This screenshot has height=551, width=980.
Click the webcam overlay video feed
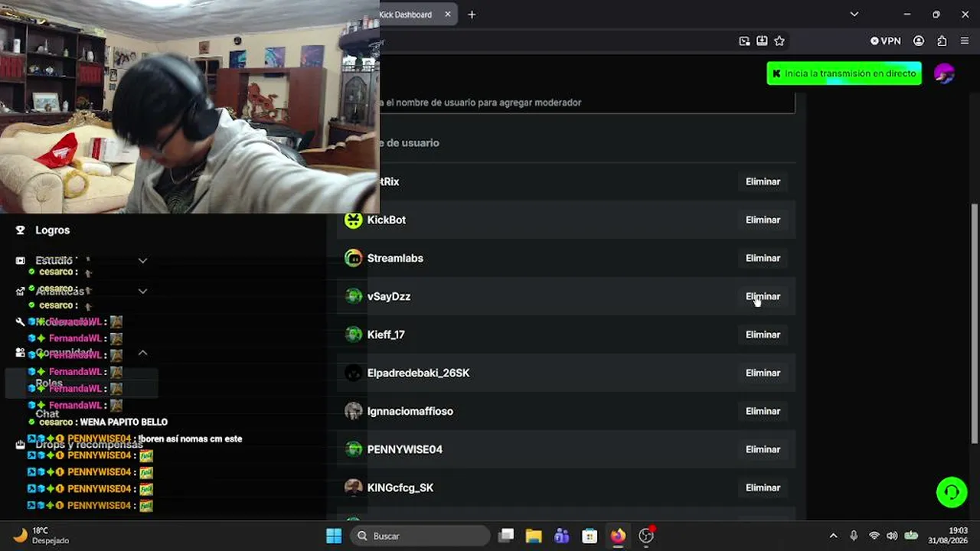coord(190,106)
